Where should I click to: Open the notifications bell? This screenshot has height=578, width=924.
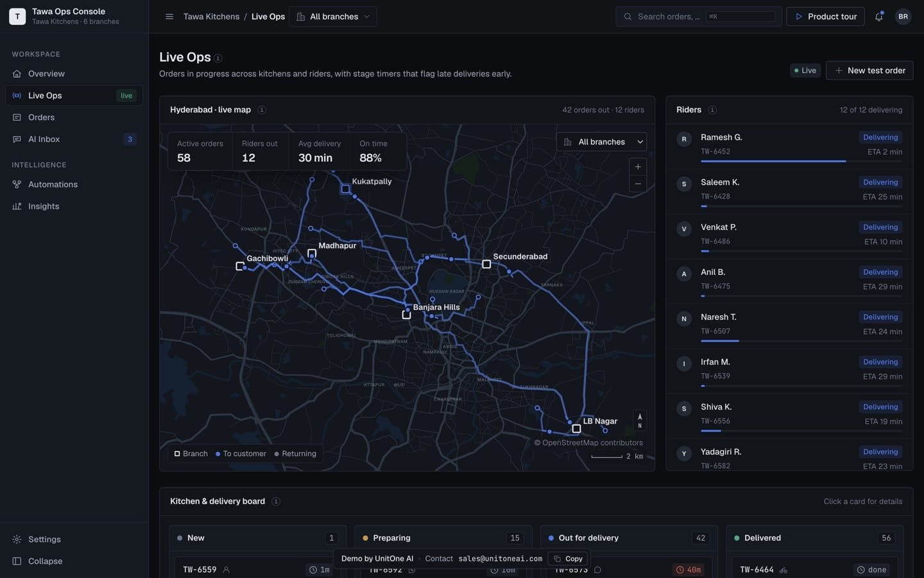[x=879, y=17]
